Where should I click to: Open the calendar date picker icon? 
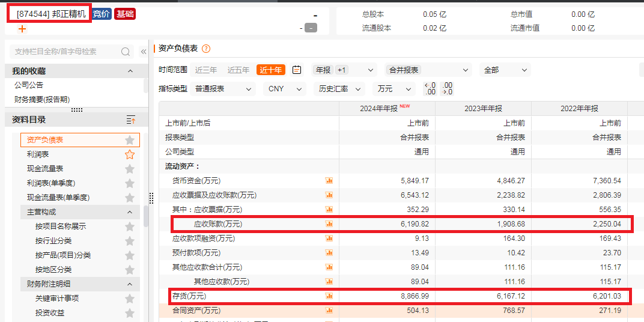coord(297,70)
